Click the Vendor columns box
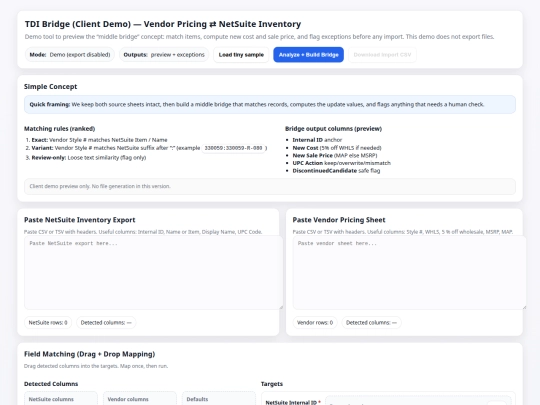This screenshot has height=405, width=540. point(140,398)
